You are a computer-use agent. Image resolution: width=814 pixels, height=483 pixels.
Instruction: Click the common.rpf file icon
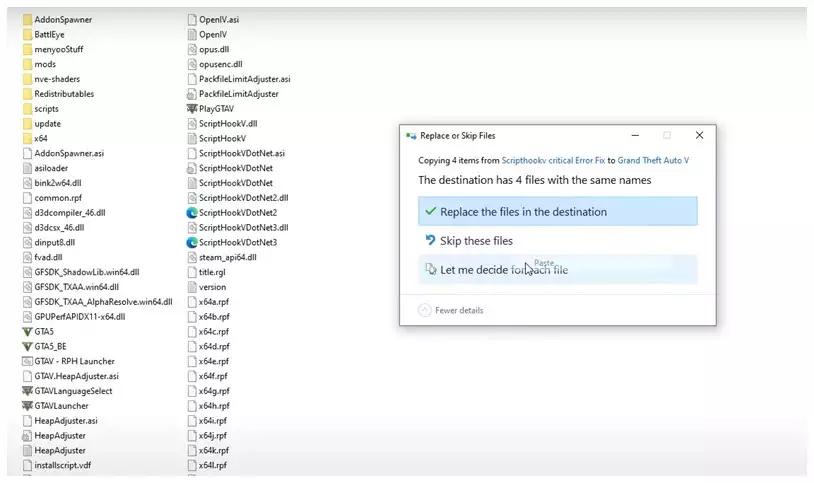(x=28, y=198)
